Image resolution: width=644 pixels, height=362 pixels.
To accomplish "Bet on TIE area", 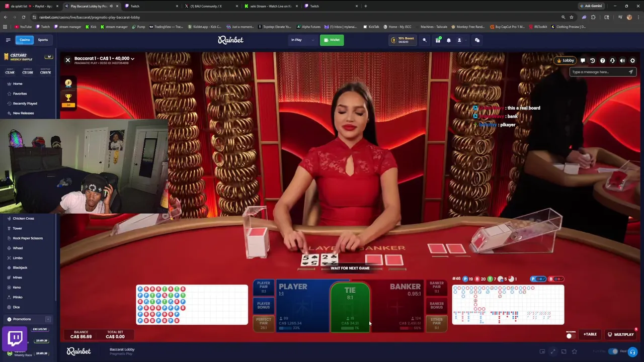I will pyautogui.click(x=350, y=307).
